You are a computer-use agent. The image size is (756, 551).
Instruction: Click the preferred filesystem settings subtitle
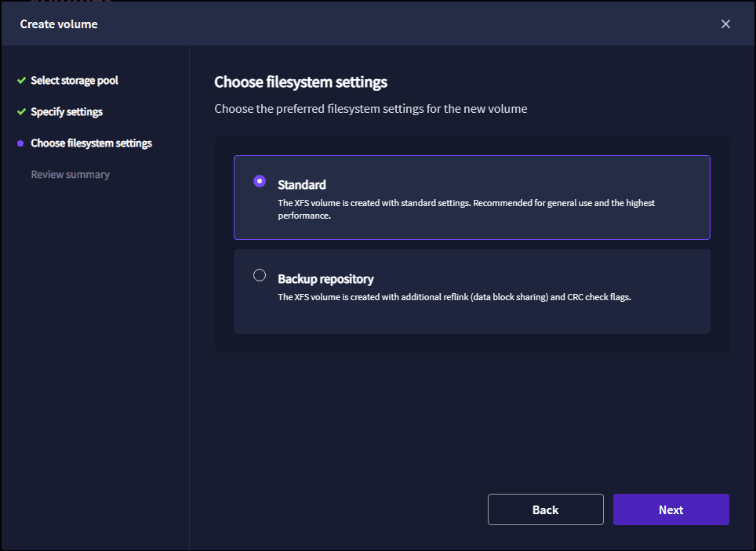370,109
